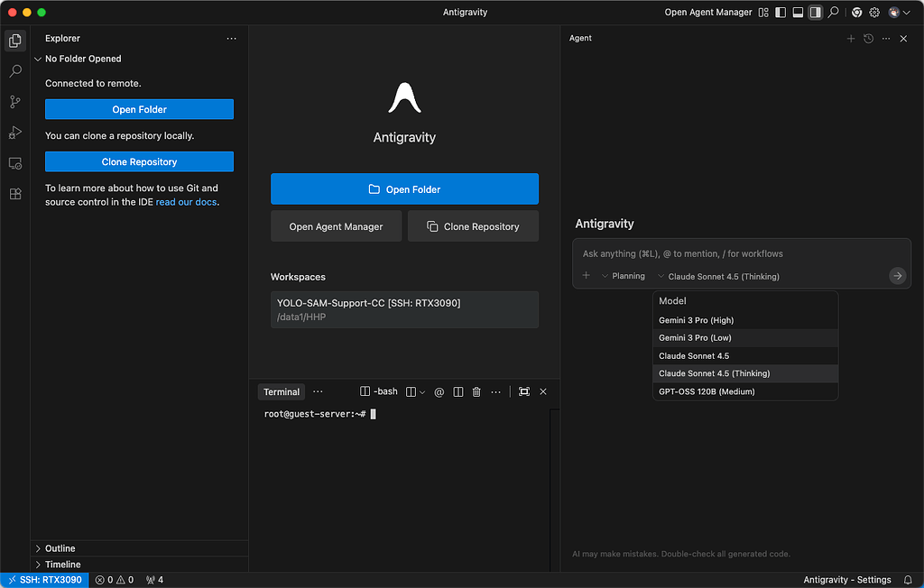Toggle the bottom panel visibility
The height and width of the screenshot is (588, 924).
[798, 13]
